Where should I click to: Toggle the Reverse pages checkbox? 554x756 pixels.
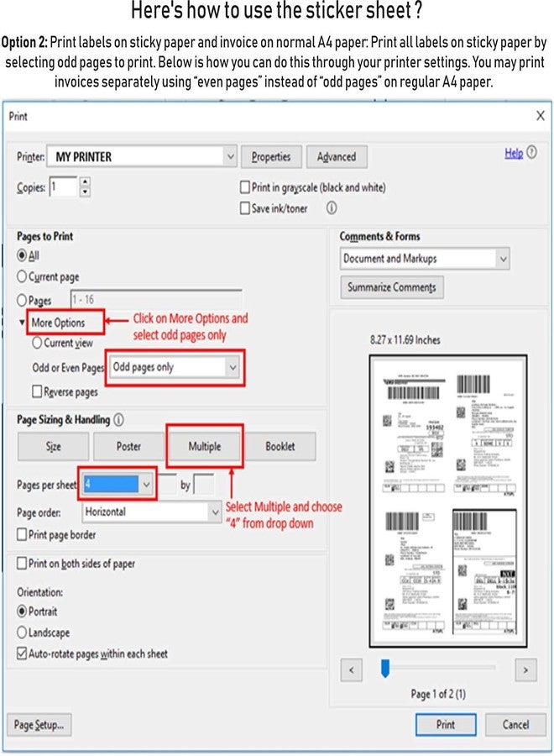click(x=37, y=391)
